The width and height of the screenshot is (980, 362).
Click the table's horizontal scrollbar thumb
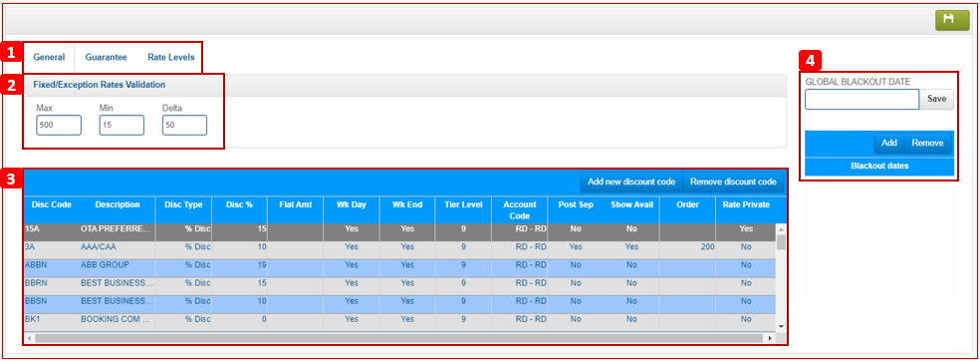[400, 338]
